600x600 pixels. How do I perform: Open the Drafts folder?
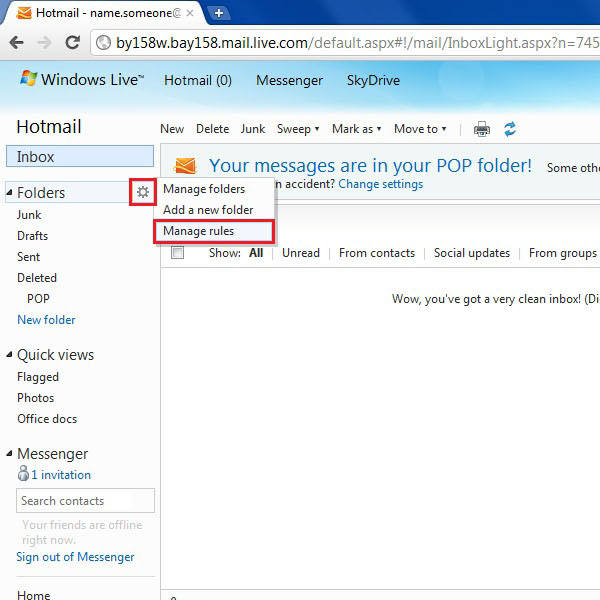tap(33, 236)
